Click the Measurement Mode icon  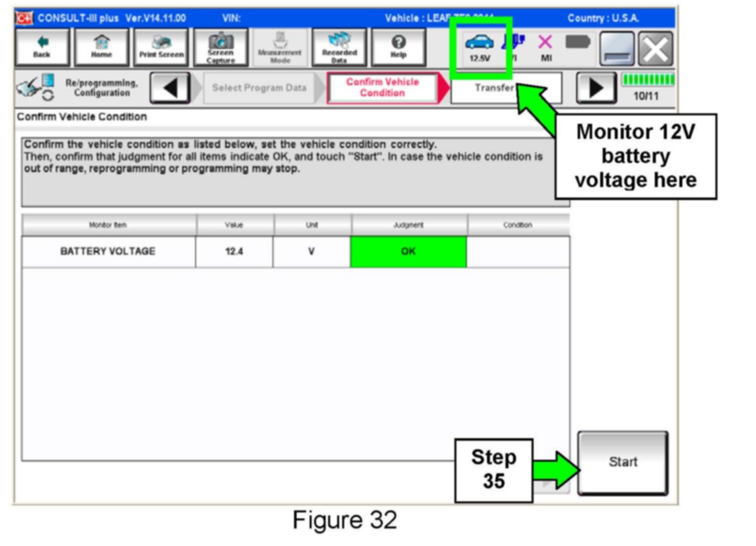pyautogui.click(x=280, y=47)
